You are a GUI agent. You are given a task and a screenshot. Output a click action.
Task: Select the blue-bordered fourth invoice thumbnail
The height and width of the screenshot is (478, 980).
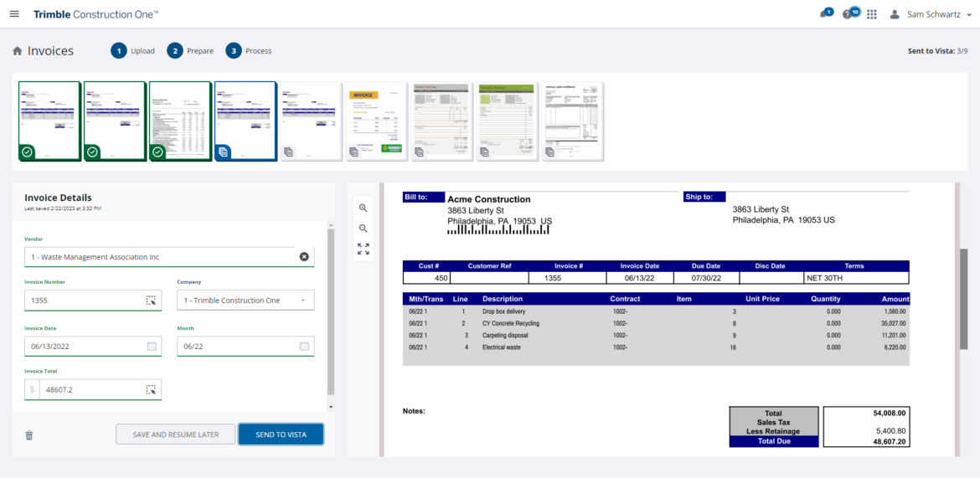245,121
